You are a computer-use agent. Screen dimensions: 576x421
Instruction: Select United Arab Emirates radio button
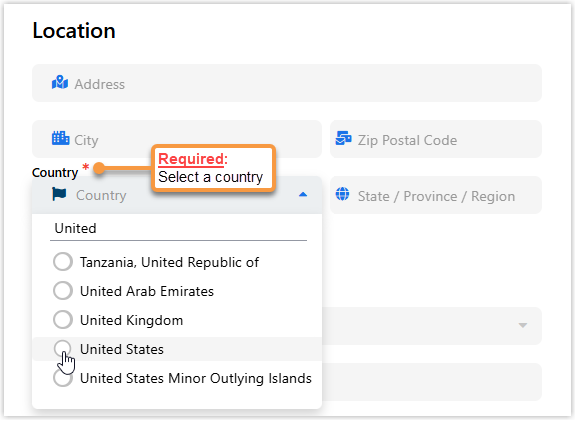(x=63, y=291)
